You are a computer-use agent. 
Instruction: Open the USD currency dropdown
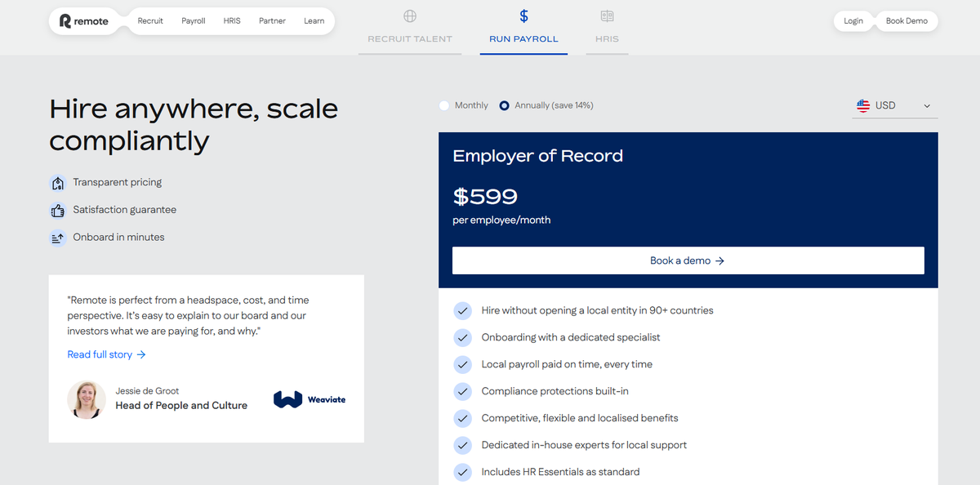[894, 105]
